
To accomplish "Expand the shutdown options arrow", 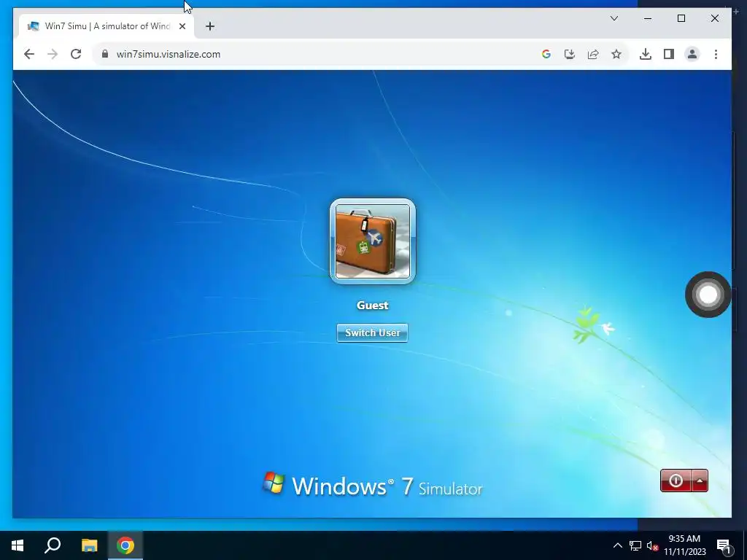I will (700, 481).
